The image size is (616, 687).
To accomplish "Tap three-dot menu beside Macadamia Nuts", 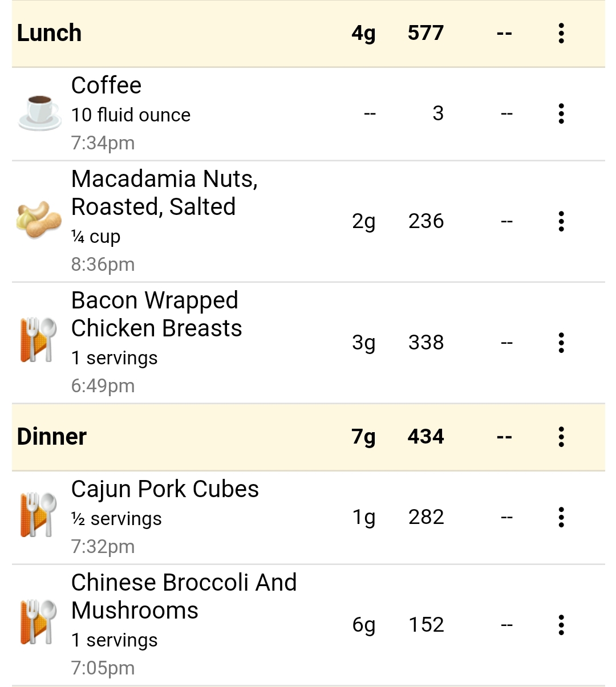I will [x=561, y=221].
